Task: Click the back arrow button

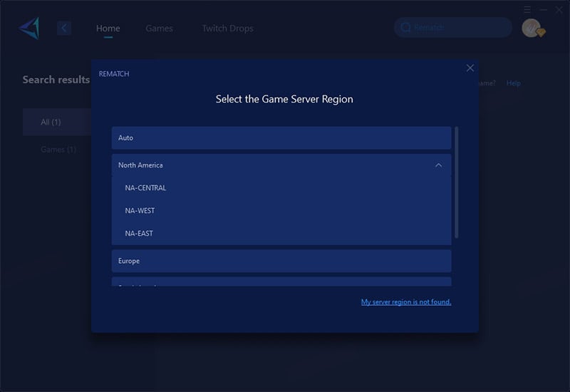Action: pos(64,28)
